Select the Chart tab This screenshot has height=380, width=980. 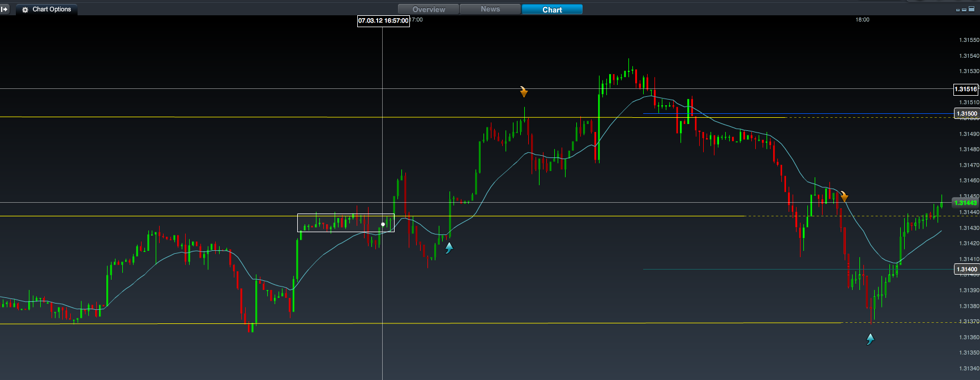[552, 9]
